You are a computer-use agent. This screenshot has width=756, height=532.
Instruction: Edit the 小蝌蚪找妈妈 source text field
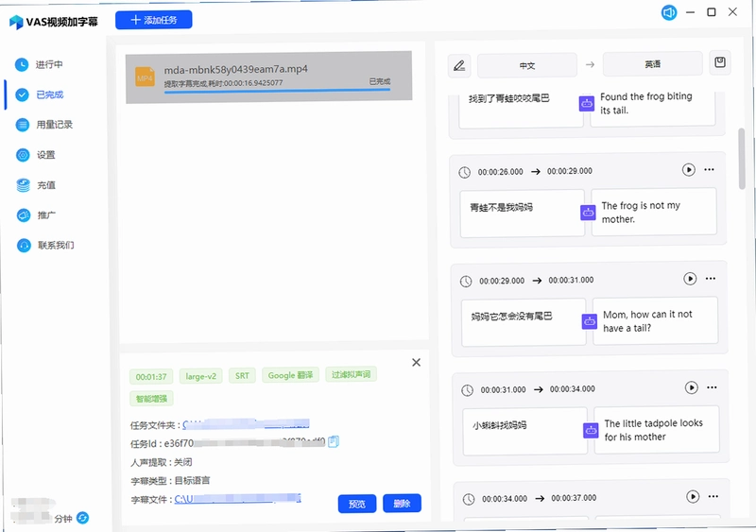pos(525,432)
